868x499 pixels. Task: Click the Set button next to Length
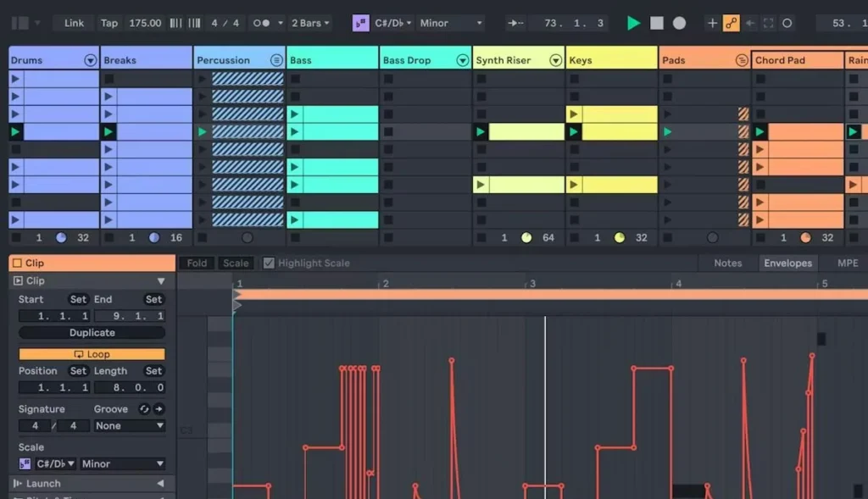[x=153, y=371]
